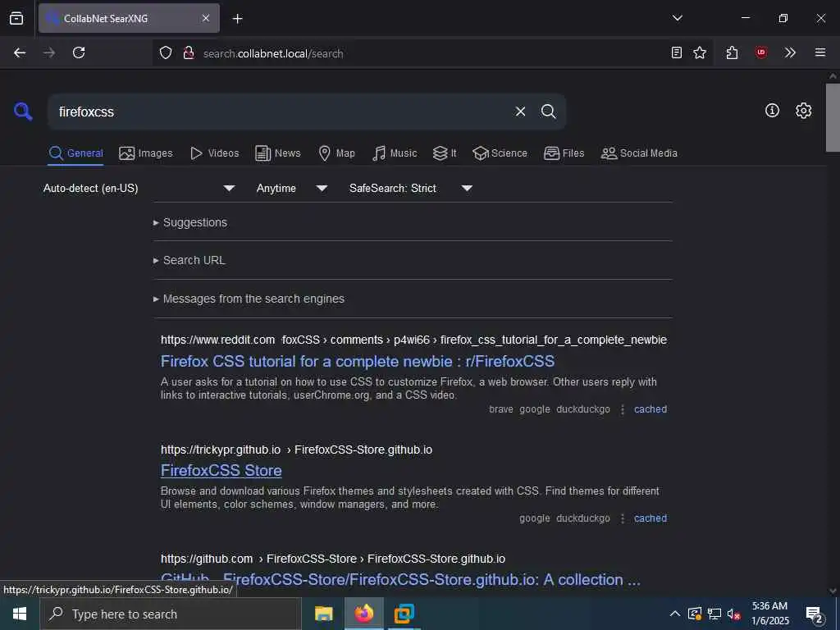Open the taskbar clock and date
This screenshot has width=840, height=630.
(x=769, y=614)
